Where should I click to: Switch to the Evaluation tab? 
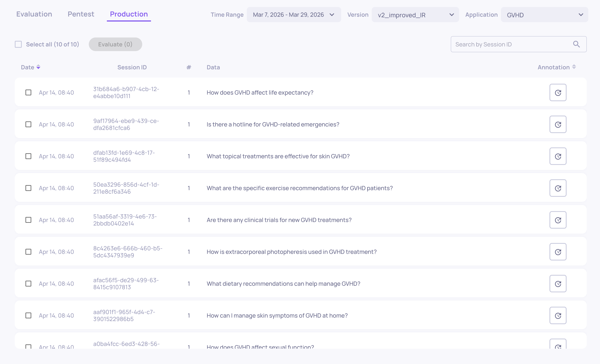tap(34, 14)
